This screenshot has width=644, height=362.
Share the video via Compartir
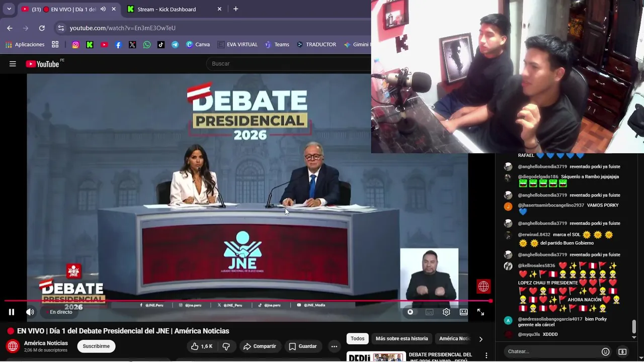pos(260,346)
